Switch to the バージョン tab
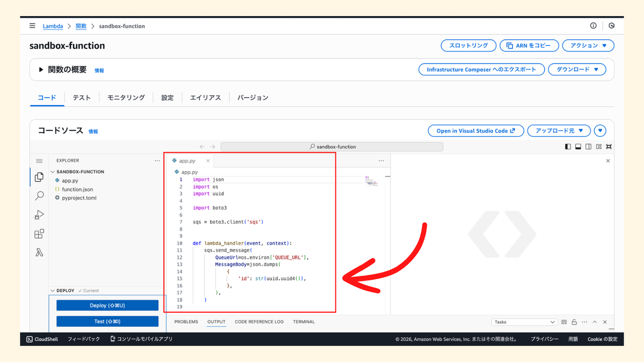This screenshot has width=644, height=362. (253, 98)
